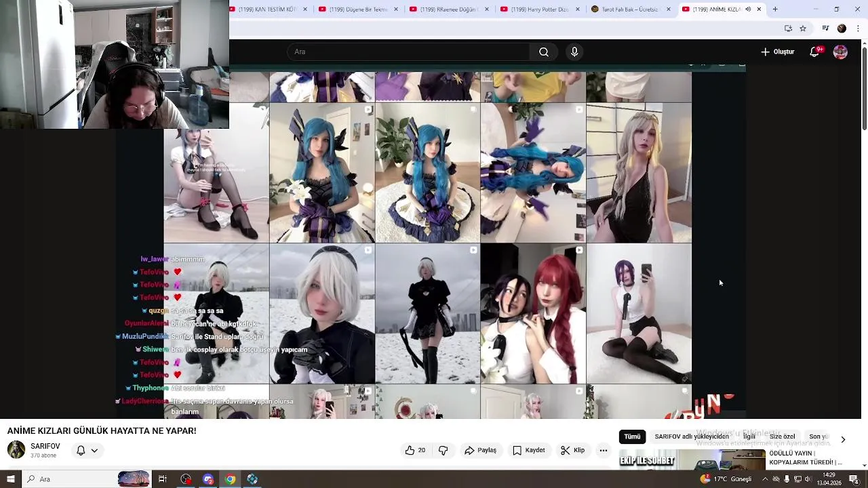Image resolution: width=868 pixels, height=488 pixels.
Task: Close the KAN TESTİM KÖTÜ tab
Action: (305, 9)
